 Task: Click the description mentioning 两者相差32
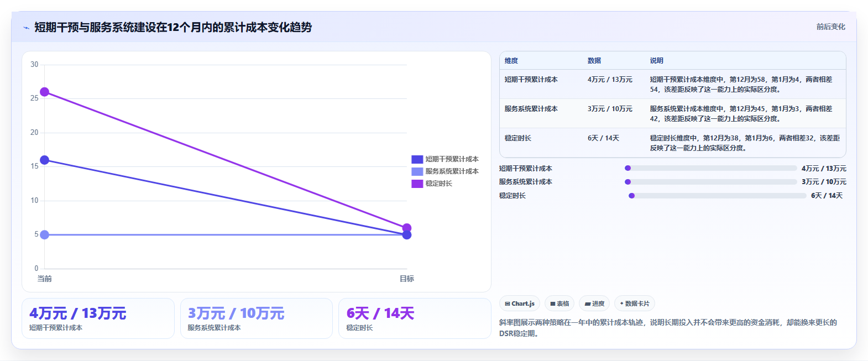coord(745,143)
